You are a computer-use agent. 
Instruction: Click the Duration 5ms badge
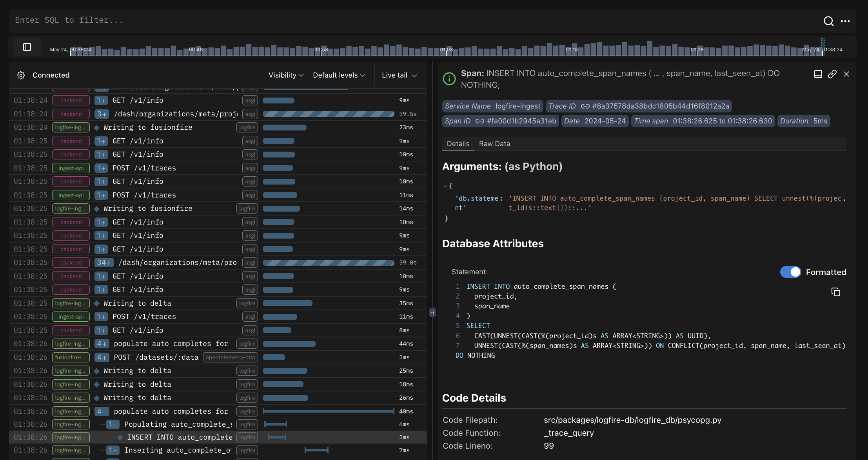click(x=804, y=121)
